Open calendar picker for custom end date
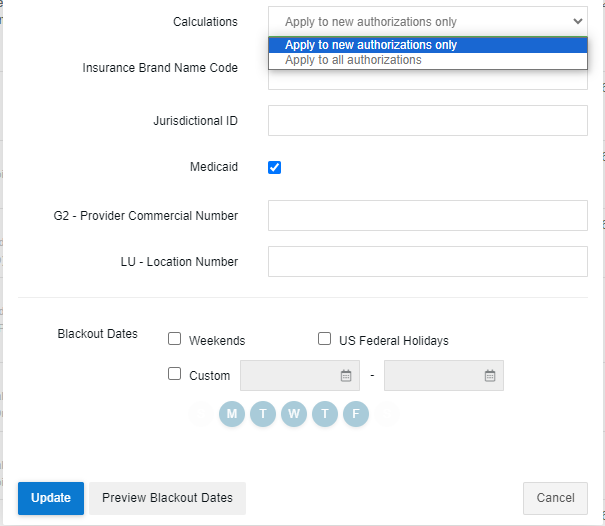This screenshot has height=526, width=605. coord(490,376)
